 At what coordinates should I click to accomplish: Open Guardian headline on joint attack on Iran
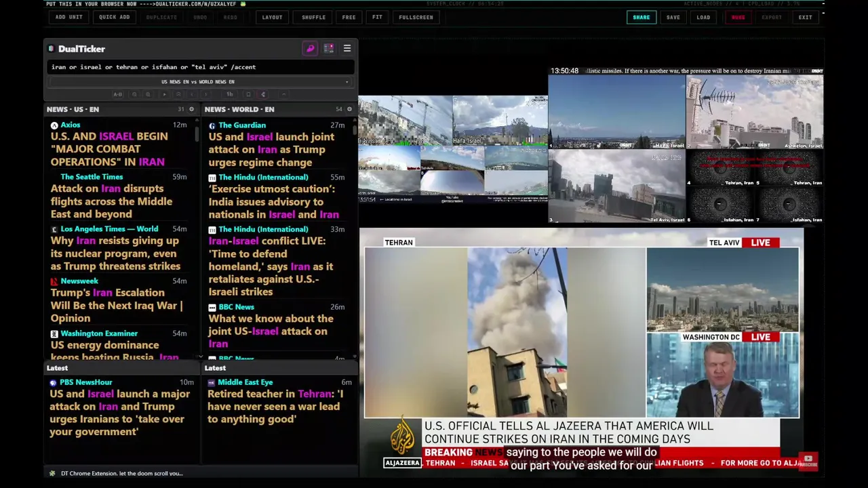[271, 150]
